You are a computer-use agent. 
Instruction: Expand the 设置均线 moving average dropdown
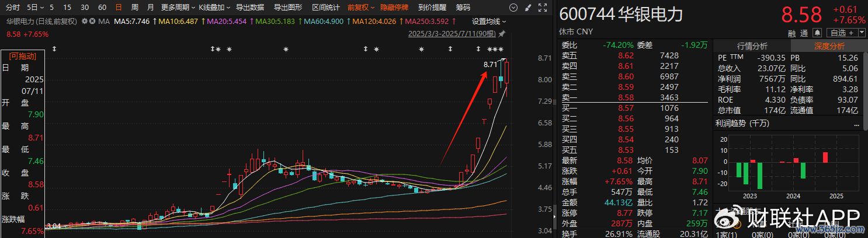coord(488,21)
